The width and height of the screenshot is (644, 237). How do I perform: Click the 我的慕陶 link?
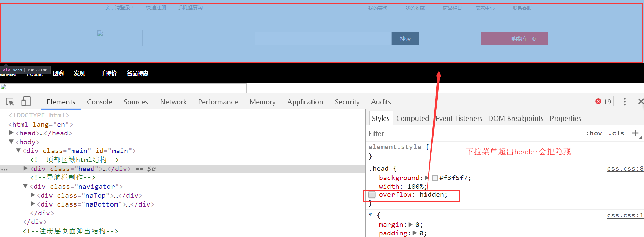(378, 8)
